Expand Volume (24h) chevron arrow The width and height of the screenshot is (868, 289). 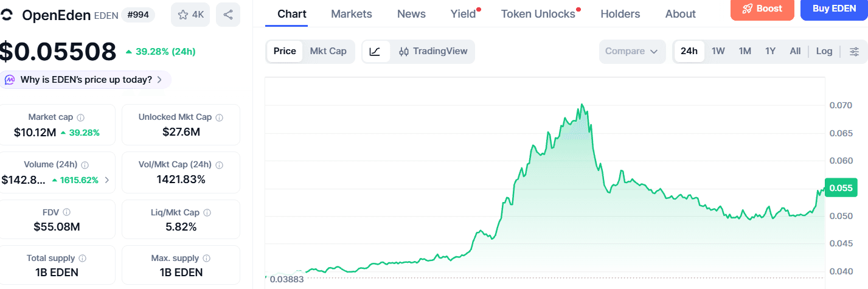coord(108,180)
